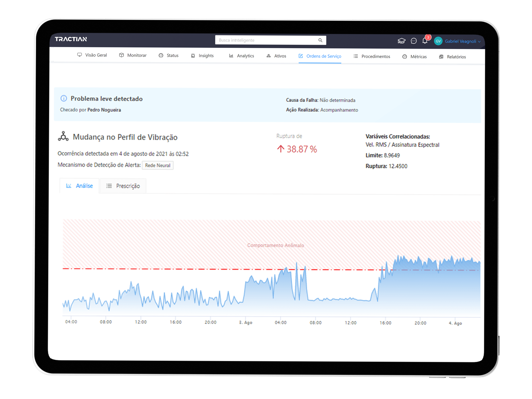This screenshot has width=532, height=399.
Task: Click the TRACTIAN logo
Action: [71, 39]
